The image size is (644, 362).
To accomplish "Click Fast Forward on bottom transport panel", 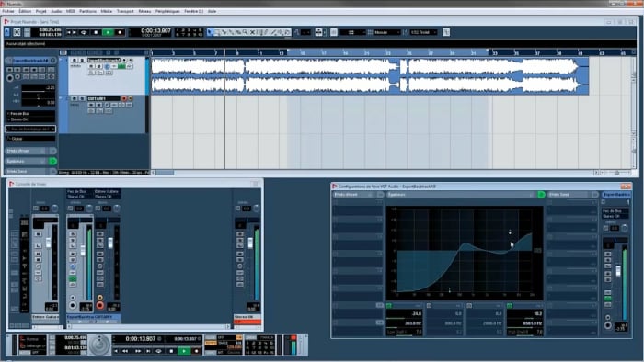I will pyautogui.click(x=138, y=351).
